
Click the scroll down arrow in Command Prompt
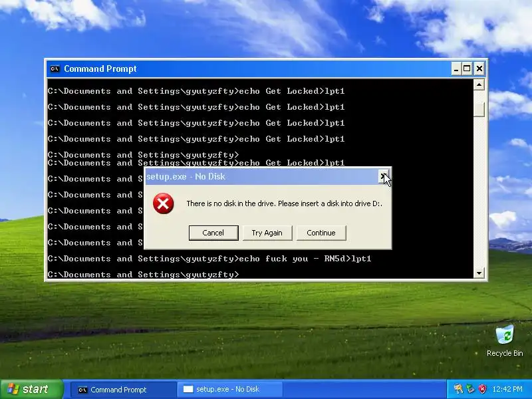(479, 273)
